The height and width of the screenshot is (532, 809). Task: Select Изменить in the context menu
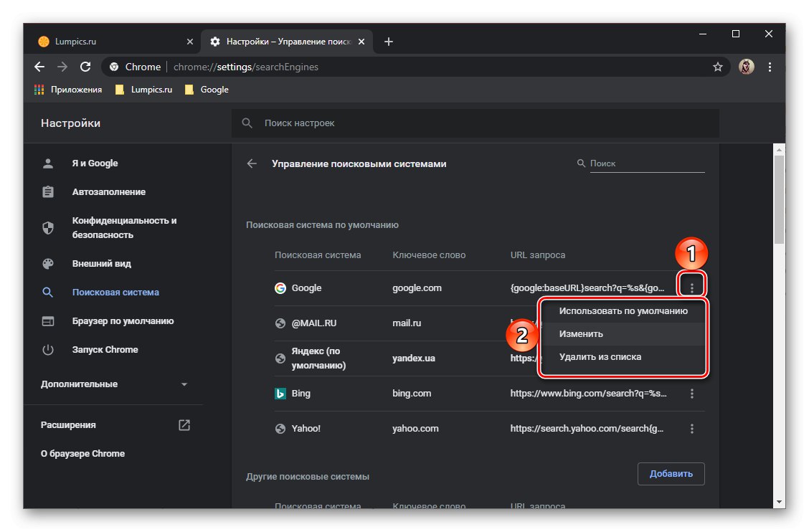582,334
